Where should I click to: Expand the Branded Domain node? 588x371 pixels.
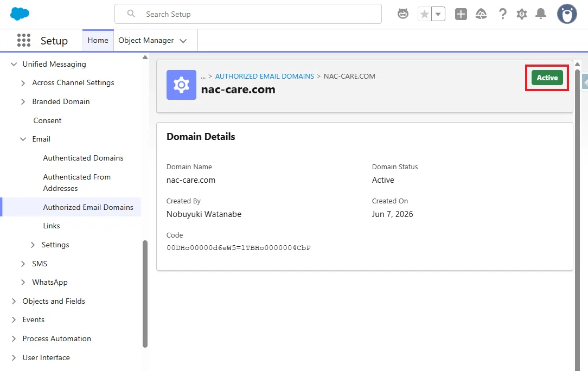(23, 101)
